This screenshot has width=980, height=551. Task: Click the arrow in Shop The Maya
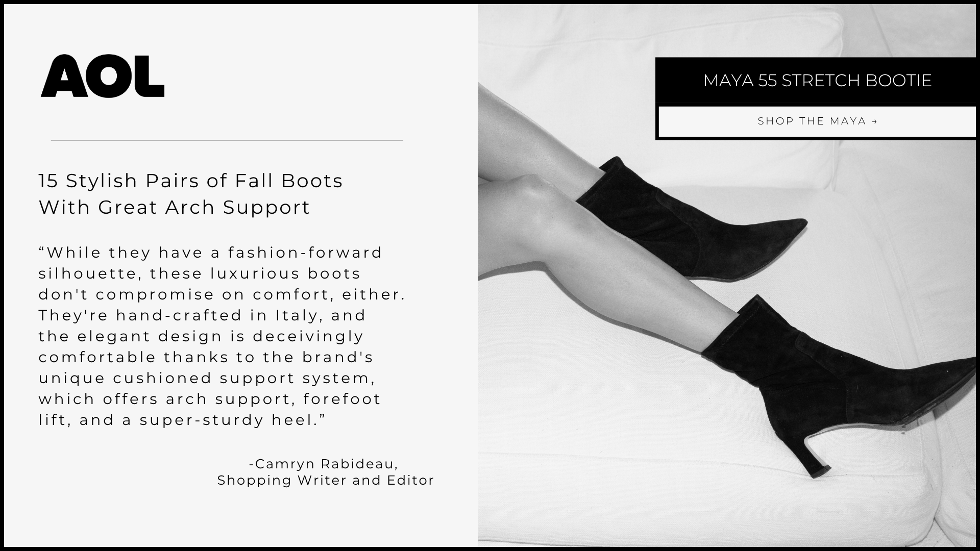tap(874, 121)
